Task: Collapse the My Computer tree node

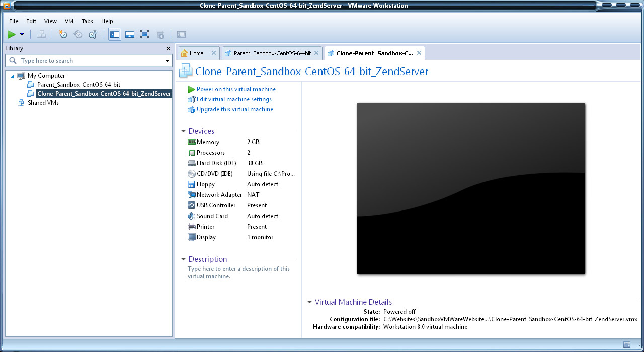Action: tap(12, 76)
